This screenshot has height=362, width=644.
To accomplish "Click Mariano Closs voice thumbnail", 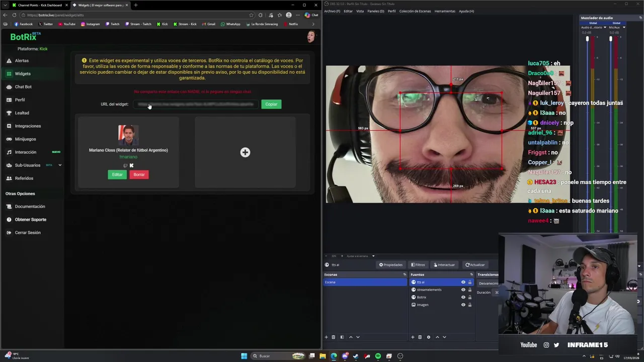I will (x=128, y=135).
